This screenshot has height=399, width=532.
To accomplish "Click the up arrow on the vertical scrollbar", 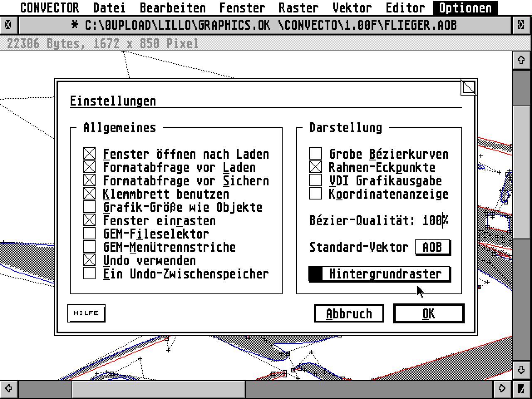I will [x=522, y=60].
